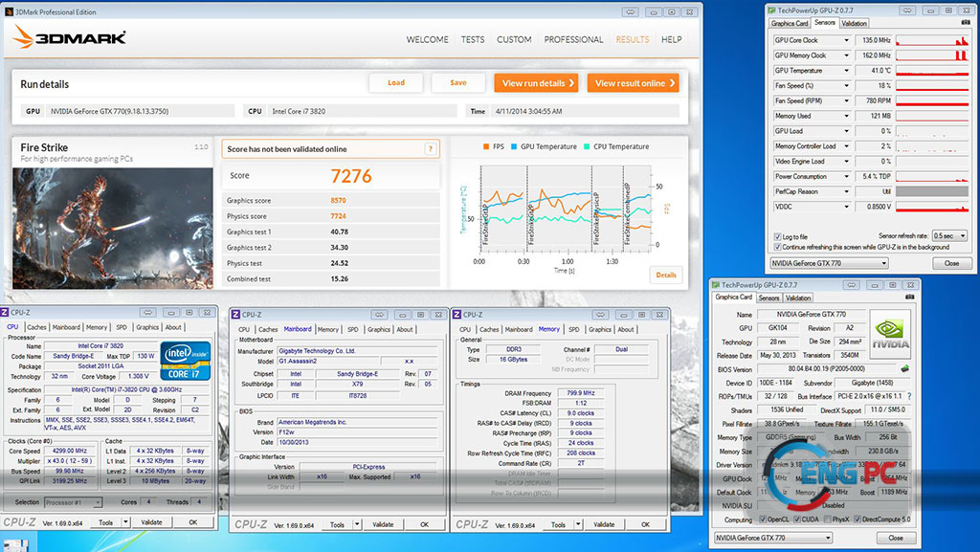980x552 pixels.
Task: Open the GPU selector in GPU-Z Sensors window
Action: coord(829,263)
